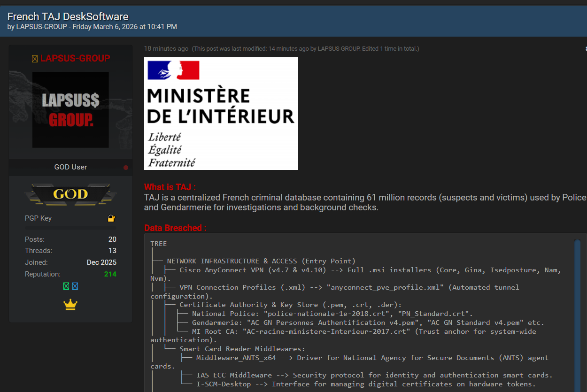Click the thread title French TAJ DeskSoftware

coord(68,17)
